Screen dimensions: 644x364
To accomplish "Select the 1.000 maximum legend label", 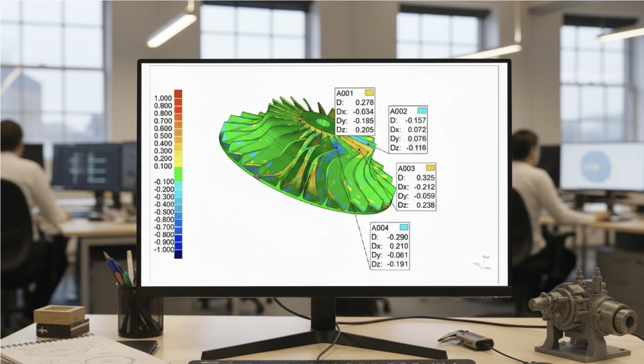I will tap(163, 98).
